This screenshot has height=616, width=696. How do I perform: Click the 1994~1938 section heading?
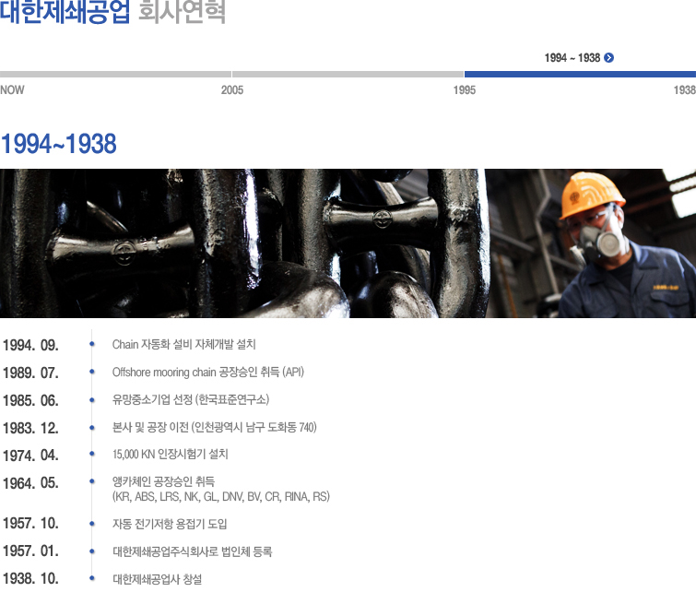59,144
